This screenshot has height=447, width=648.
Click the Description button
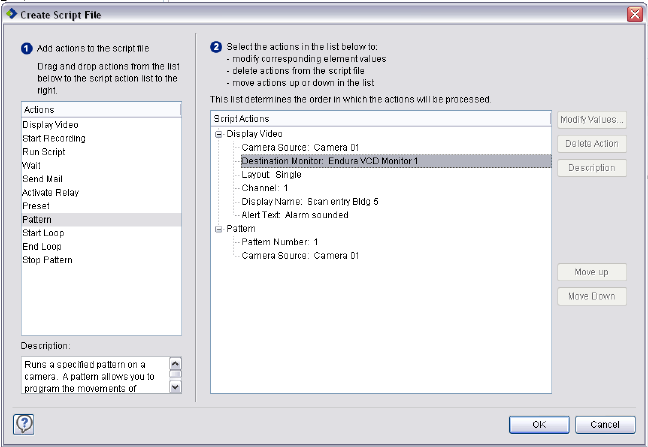tap(591, 168)
